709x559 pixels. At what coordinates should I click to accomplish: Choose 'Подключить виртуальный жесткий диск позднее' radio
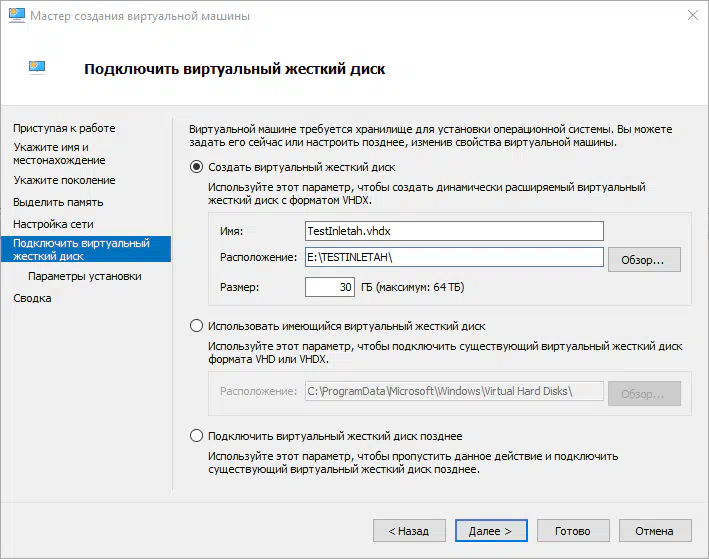click(x=196, y=436)
